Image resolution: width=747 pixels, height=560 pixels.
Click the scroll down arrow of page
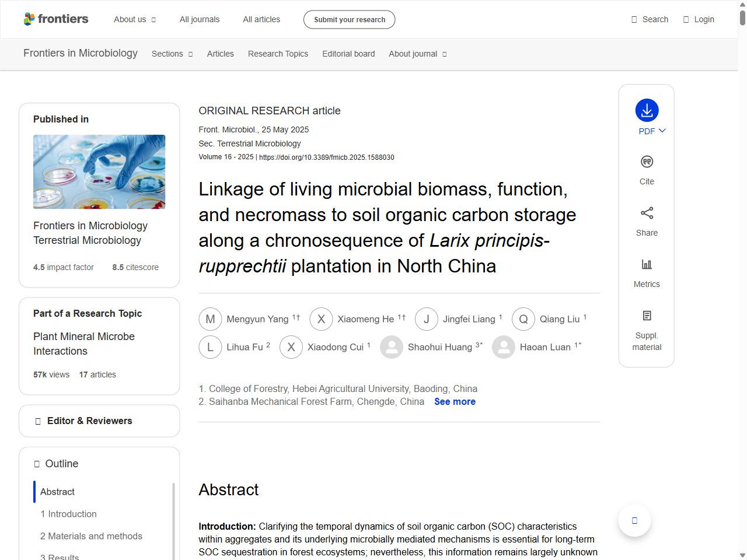742,555
